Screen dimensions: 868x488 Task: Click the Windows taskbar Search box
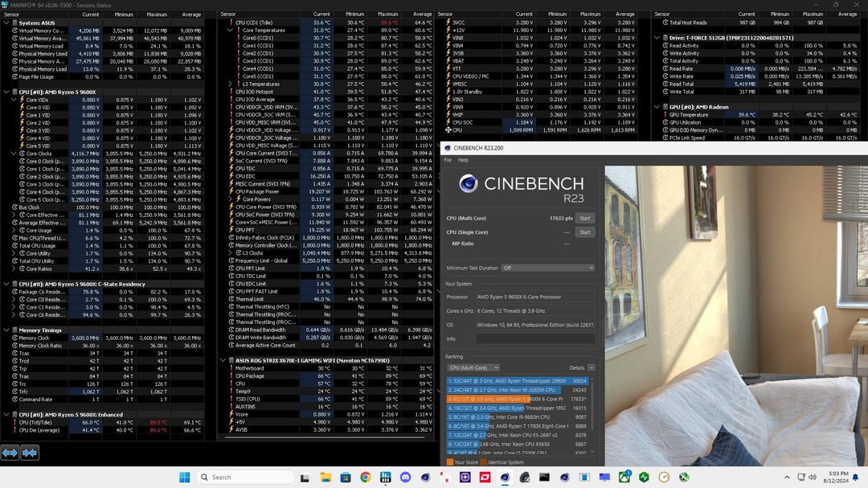tap(245, 477)
